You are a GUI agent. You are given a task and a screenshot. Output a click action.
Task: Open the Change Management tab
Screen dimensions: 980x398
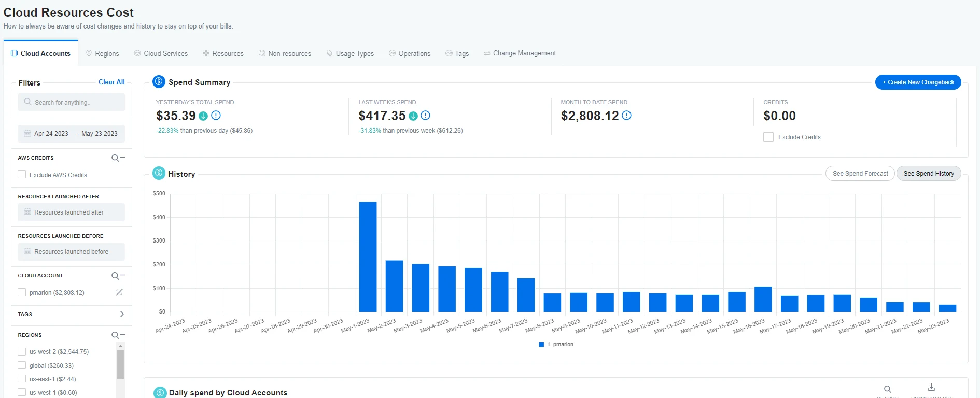pos(520,53)
